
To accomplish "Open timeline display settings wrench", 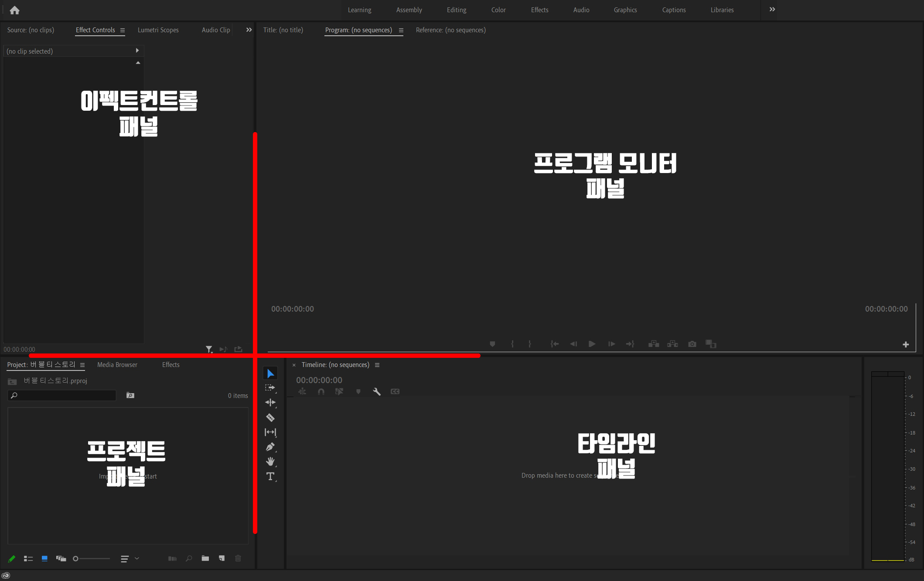I will point(377,391).
